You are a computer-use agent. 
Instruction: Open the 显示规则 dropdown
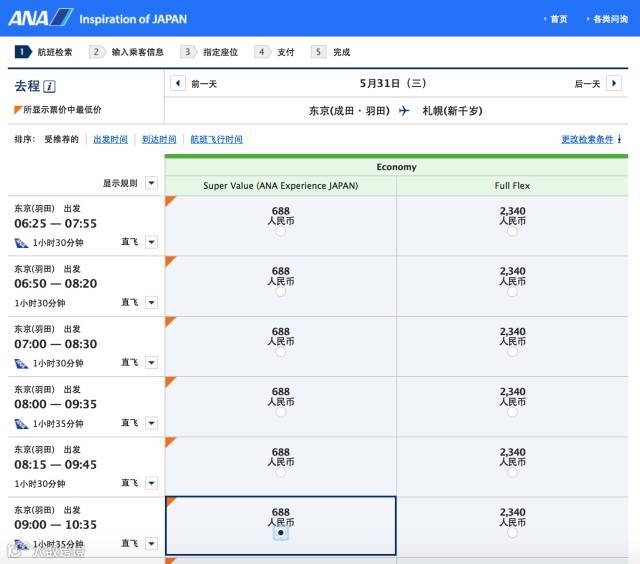point(151,183)
